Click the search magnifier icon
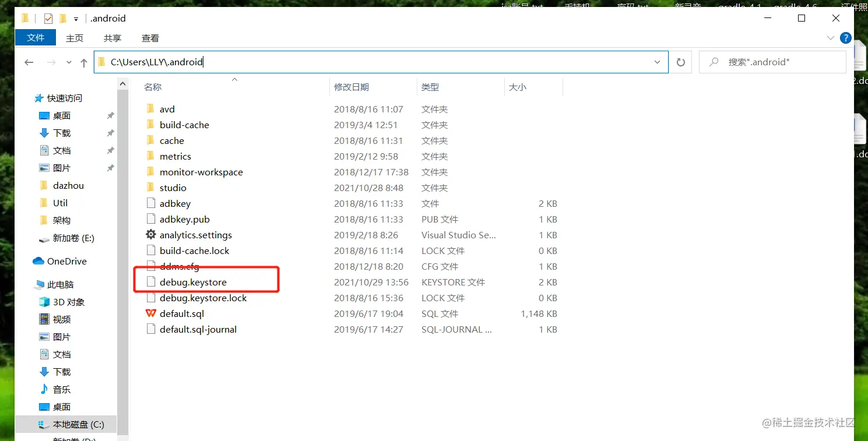This screenshot has width=868, height=441. [714, 62]
